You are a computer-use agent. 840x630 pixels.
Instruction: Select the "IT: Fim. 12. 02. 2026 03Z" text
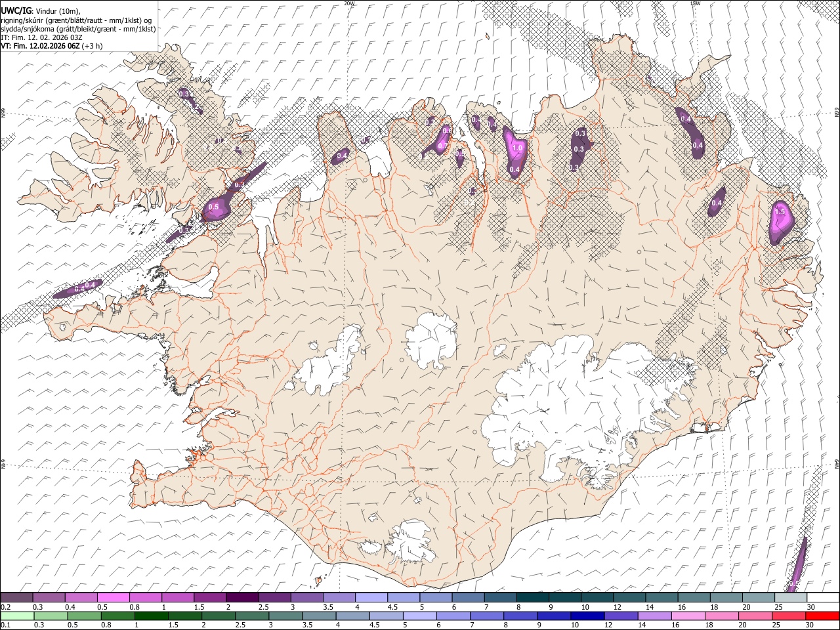(x=41, y=37)
